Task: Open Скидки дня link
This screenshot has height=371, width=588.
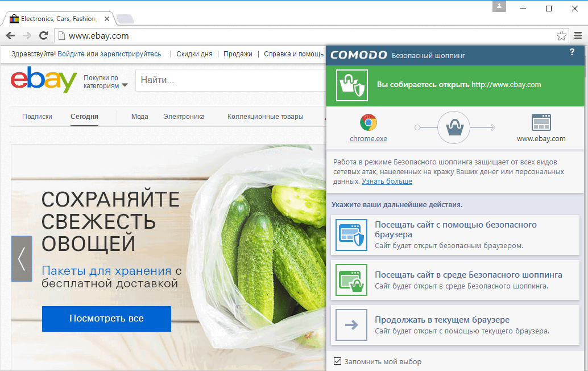Action: tap(194, 54)
